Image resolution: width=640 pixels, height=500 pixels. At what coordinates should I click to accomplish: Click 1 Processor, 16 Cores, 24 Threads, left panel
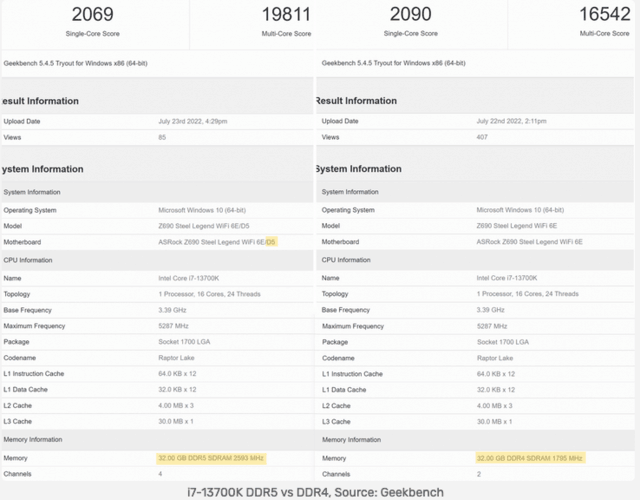209,294
